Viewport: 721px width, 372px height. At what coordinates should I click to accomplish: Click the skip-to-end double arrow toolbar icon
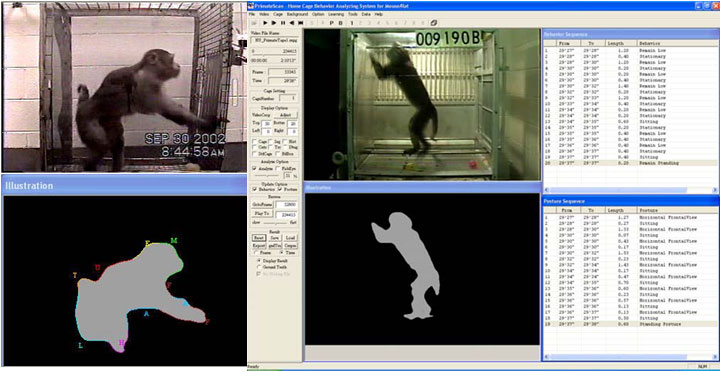301,23
